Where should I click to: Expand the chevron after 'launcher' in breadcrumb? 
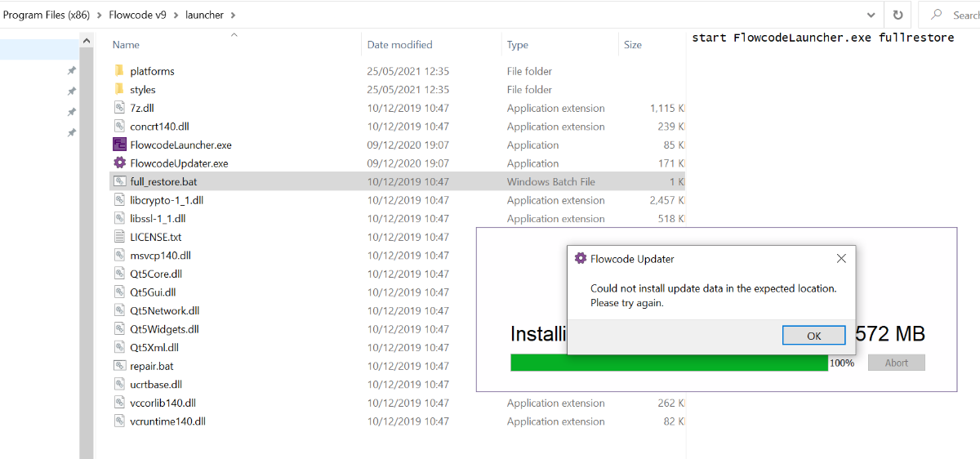tap(233, 15)
